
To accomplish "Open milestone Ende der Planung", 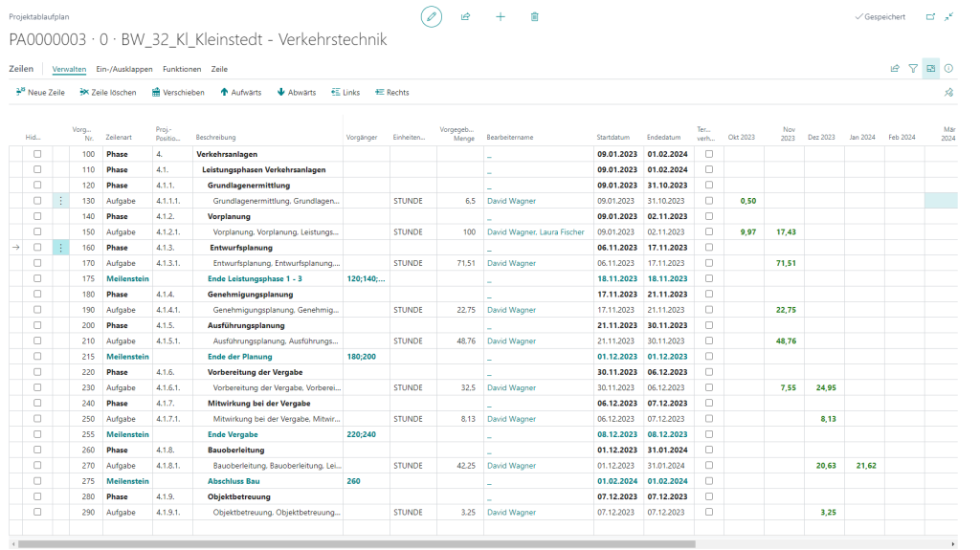I will [x=240, y=357].
